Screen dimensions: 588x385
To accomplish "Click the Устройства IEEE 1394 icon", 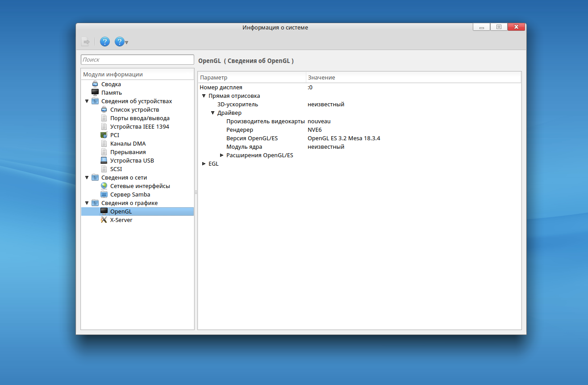I will (104, 126).
